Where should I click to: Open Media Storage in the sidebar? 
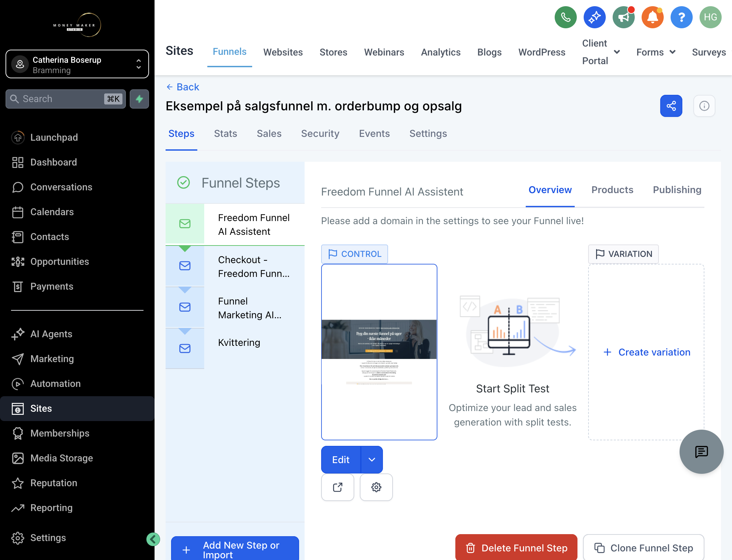[77, 458]
